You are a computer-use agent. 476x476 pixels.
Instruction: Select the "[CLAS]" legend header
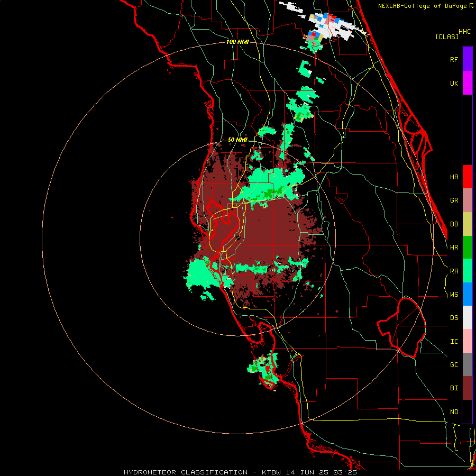pyautogui.click(x=447, y=36)
